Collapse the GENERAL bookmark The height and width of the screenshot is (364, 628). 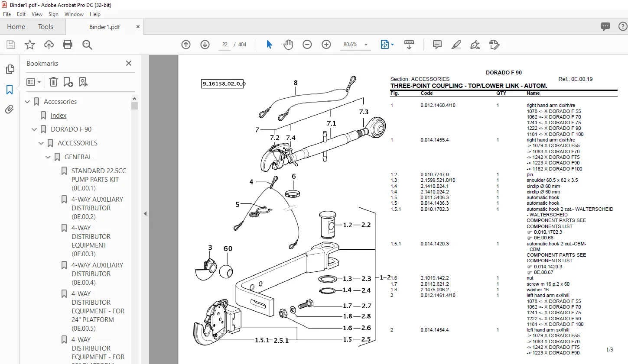pyautogui.click(x=48, y=157)
